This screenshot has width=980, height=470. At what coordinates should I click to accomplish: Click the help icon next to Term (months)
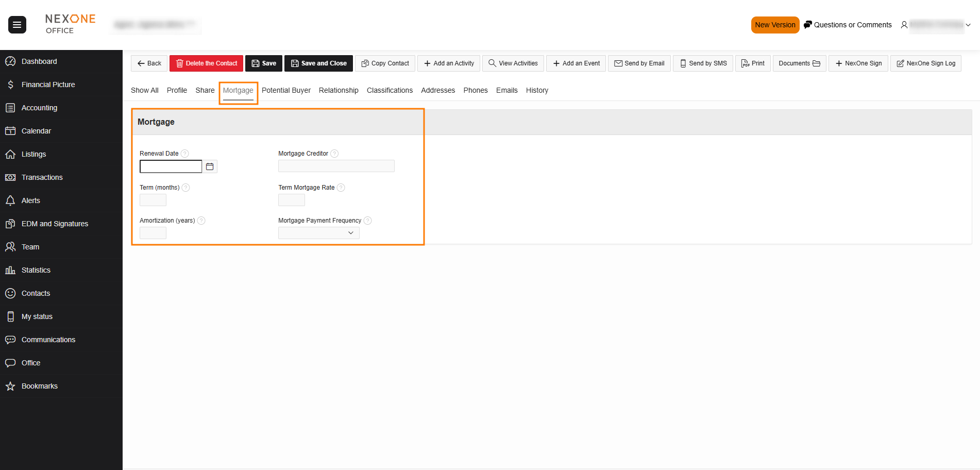[x=186, y=188]
